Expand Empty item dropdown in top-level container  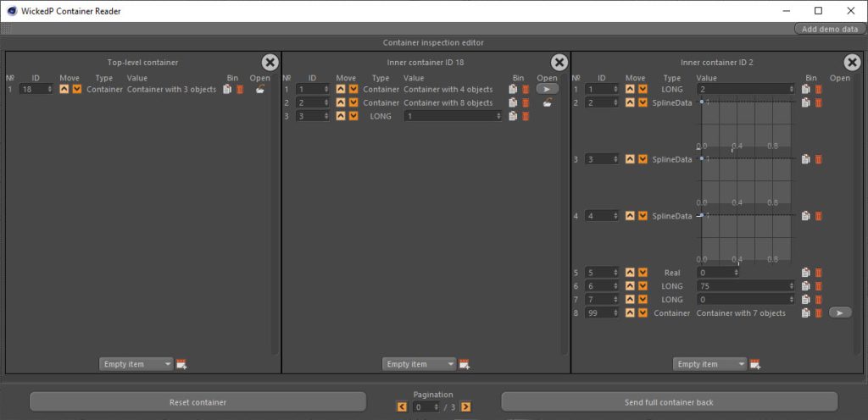[x=136, y=364]
